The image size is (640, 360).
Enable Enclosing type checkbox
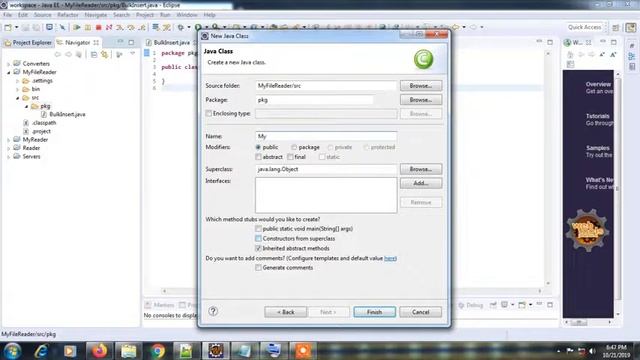pos(209,113)
